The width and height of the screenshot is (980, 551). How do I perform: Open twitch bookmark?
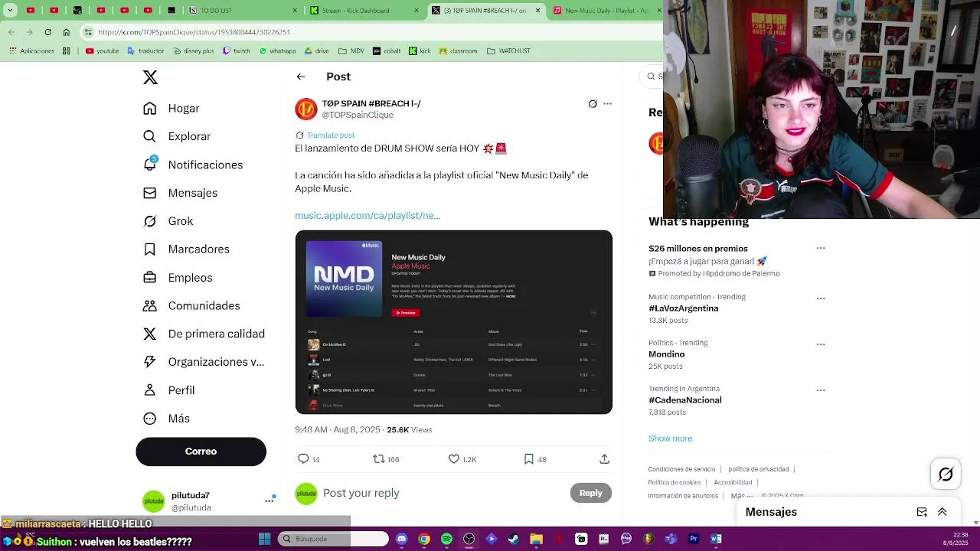coord(237,51)
